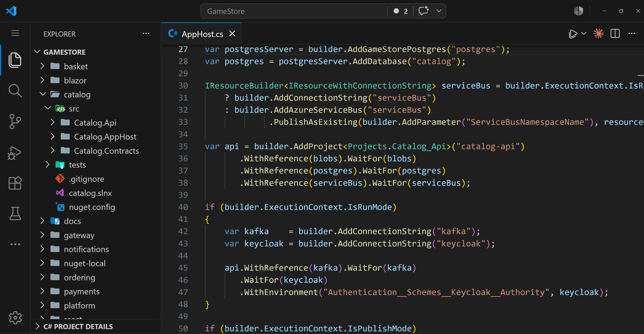Image resolution: width=644 pixels, height=334 pixels.
Task: Expand the blazor folder
Action: pyautogui.click(x=95, y=80)
